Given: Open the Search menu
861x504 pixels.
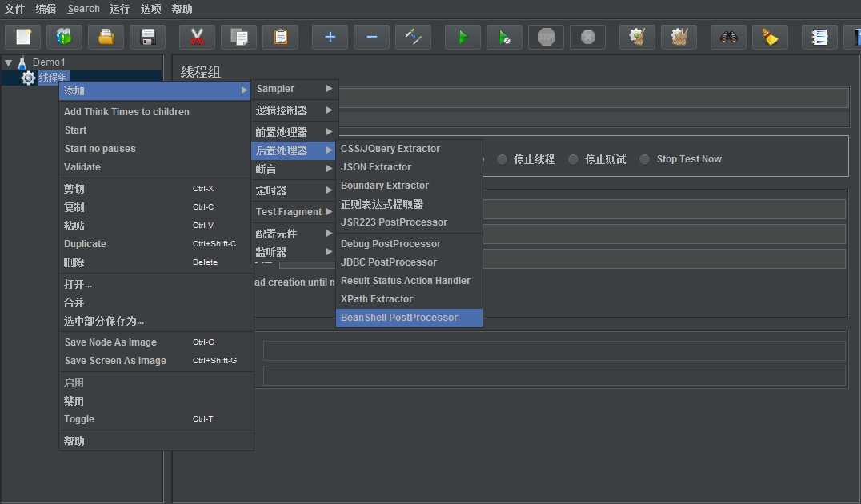Looking at the screenshot, I should pyautogui.click(x=83, y=9).
